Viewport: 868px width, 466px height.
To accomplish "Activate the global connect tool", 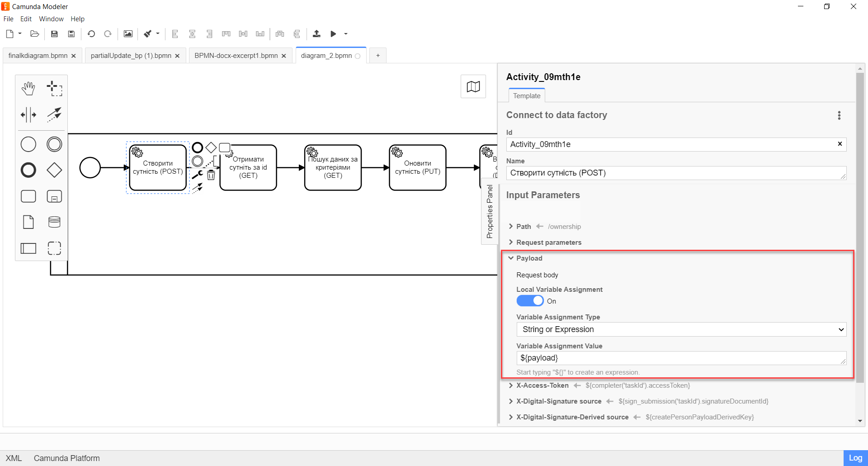I will pyautogui.click(x=54, y=114).
